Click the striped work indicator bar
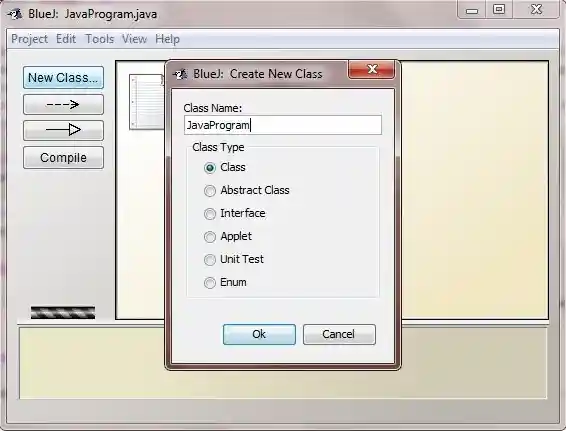Image resolution: width=566 pixels, height=431 pixels. [63, 313]
